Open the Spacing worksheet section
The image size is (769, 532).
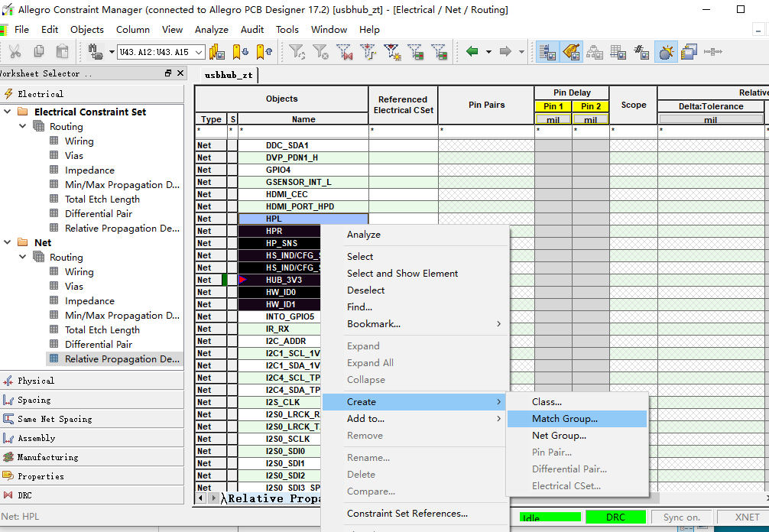tap(92, 400)
